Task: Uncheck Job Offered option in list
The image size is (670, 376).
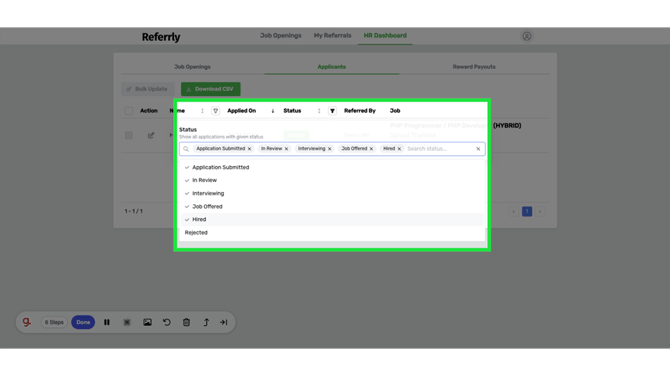Action: 332,206
